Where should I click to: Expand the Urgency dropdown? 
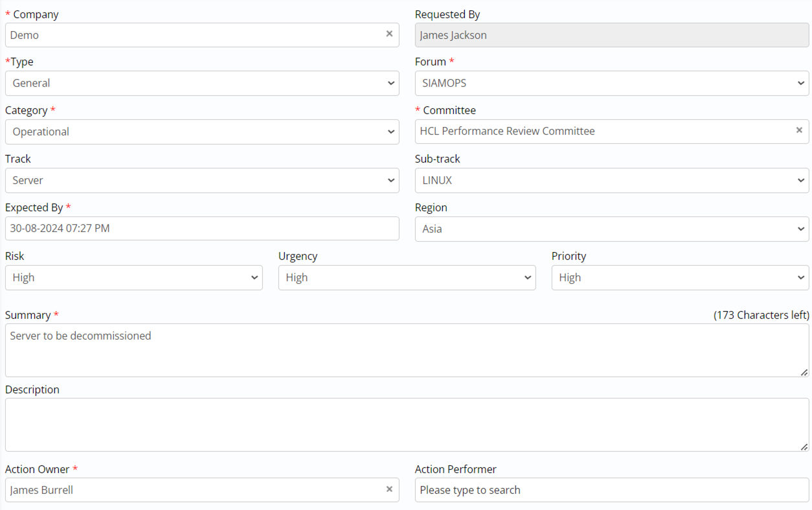click(407, 277)
